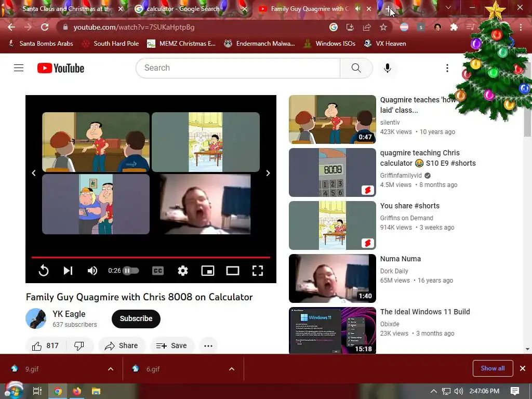Select the Quagmire classroom end-screen suggestion

[96, 142]
